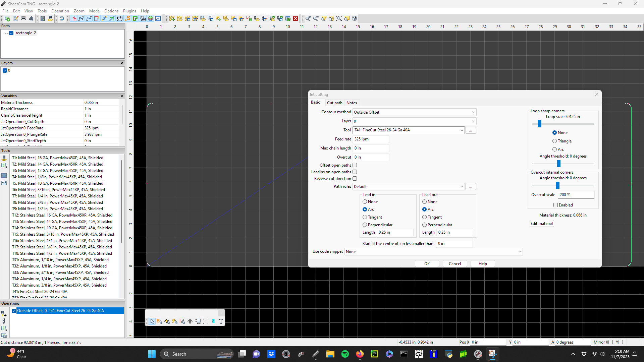The height and width of the screenshot is (362, 644).
Task: Select the move part tool with four arrows
Action: coord(190,321)
